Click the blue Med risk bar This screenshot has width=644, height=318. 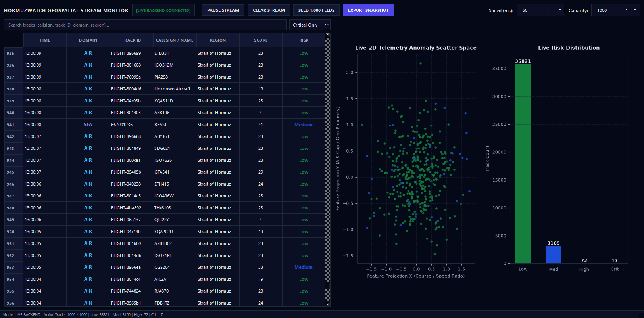coord(554,255)
